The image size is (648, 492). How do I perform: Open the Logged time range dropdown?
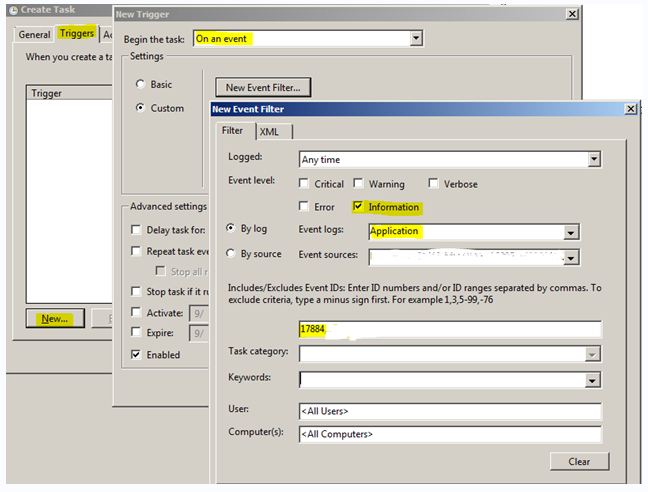coord(593,159)
